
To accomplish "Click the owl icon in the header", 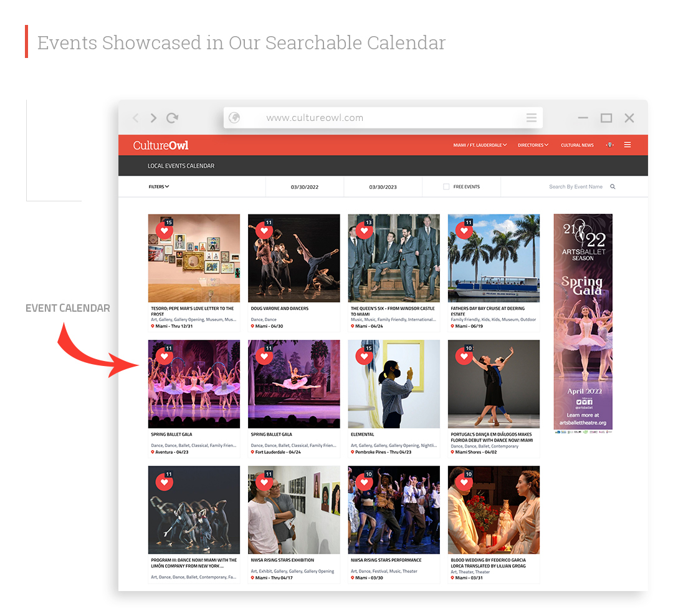I will [609, 145].
